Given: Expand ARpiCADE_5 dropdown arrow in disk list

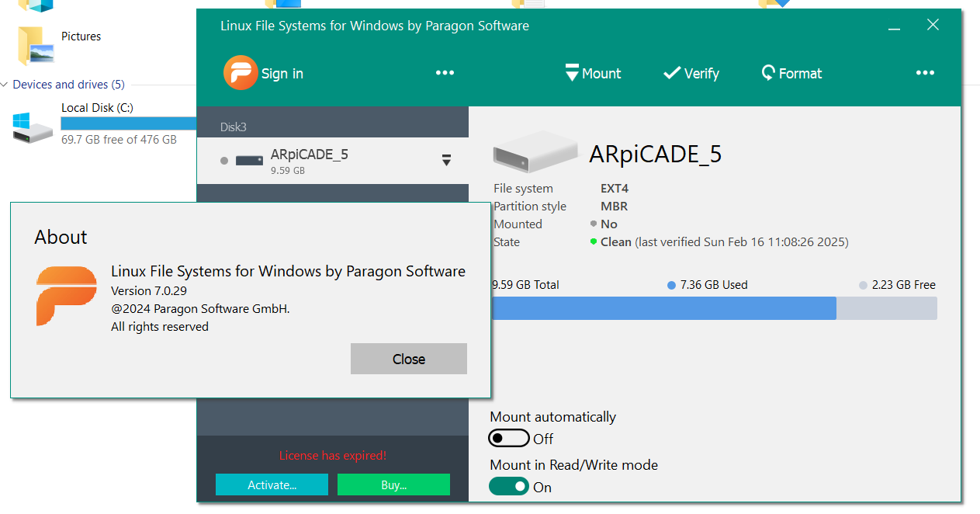Looking at the screenshot, I should [446, 160].
